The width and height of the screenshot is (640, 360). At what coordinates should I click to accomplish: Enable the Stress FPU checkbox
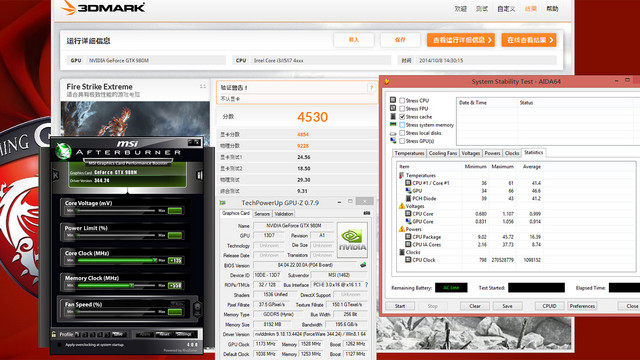[x=402, y=109]
